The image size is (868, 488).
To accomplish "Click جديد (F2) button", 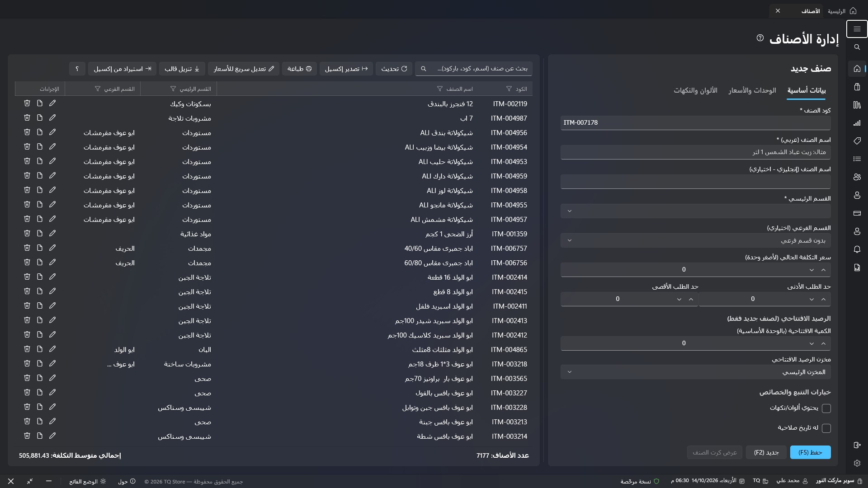I will pyautogui.click(x=766, y=452).
